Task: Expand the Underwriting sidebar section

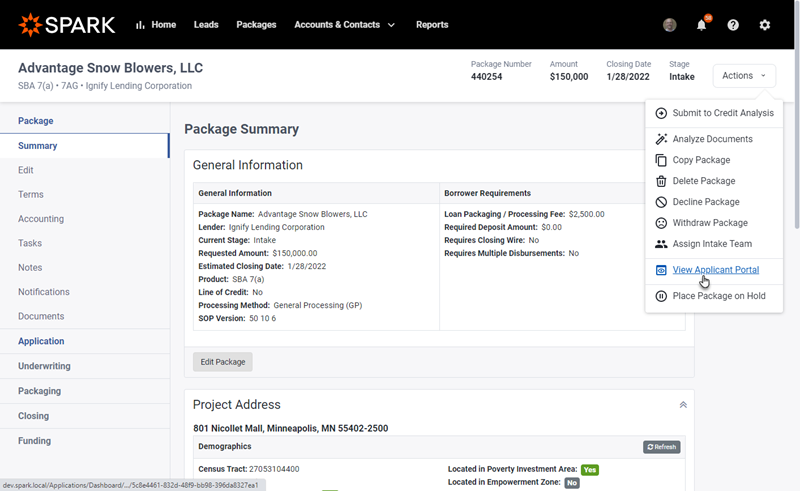Action: coord(85,366)
